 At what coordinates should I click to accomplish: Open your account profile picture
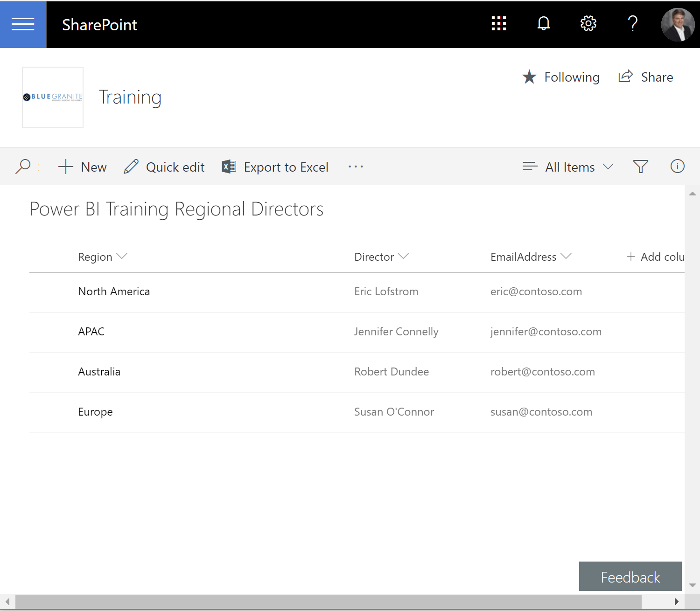point(678,24)
